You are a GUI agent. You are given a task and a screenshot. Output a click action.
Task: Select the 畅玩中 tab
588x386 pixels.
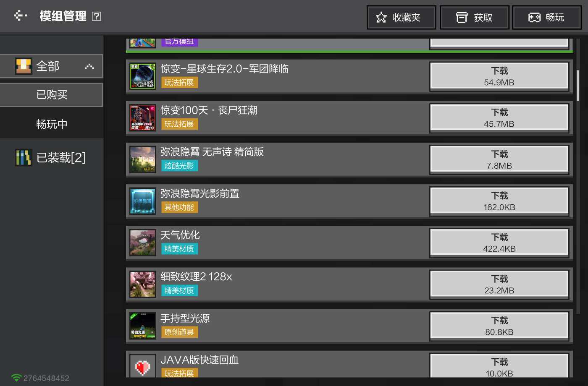pyautogui.click(x=51, y=124)
